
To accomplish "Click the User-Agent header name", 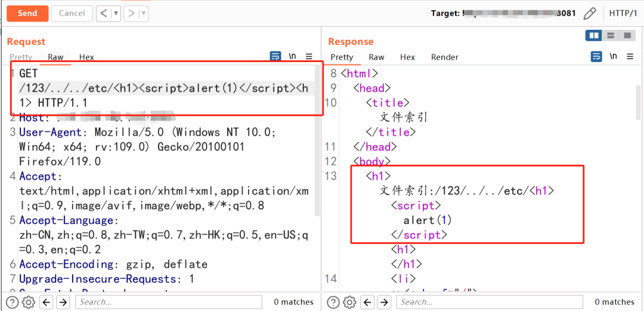I will (51, 133).
